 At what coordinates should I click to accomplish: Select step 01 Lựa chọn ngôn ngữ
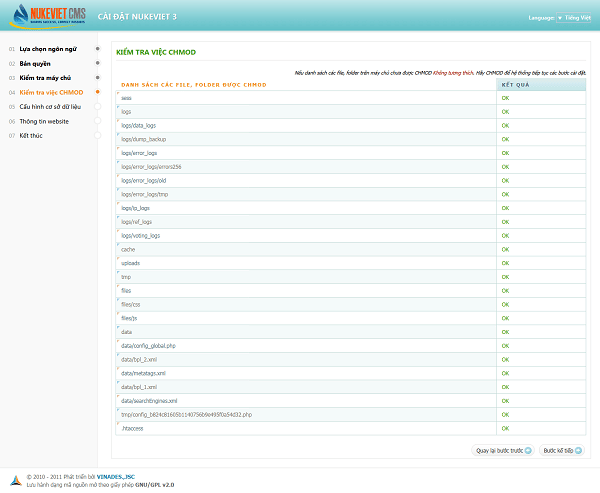48,48
